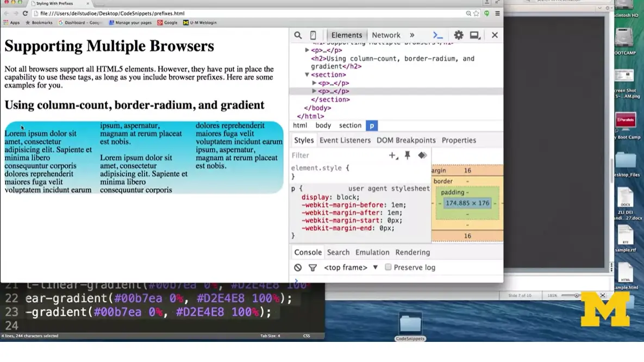Toggle device mode phone icon

pyautogui.click(x=313, y=35)
